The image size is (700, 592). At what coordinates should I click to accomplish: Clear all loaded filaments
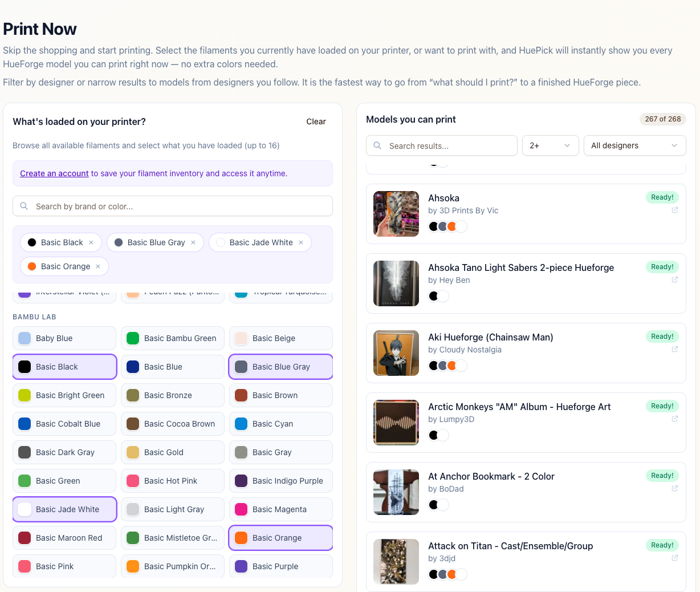[x=316, y=121]
